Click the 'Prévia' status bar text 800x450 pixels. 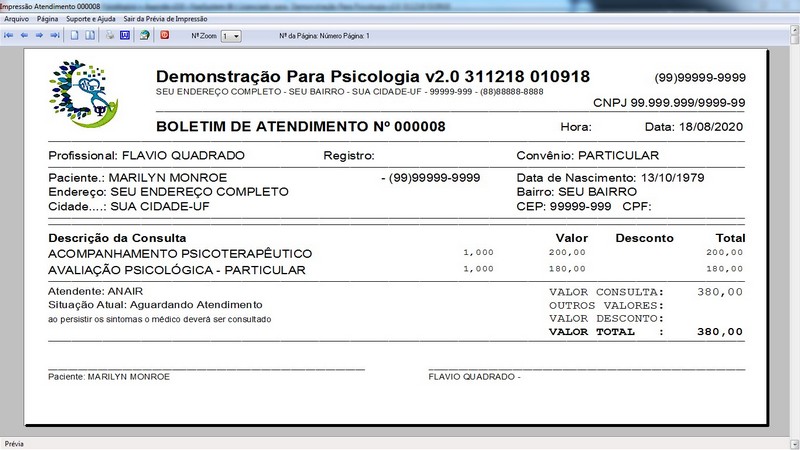(x=14, y=444)
